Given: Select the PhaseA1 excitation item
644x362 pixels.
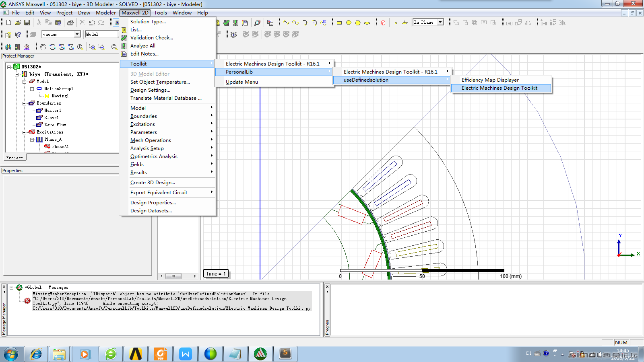Looking at the screenshot, I should (60, 146).
